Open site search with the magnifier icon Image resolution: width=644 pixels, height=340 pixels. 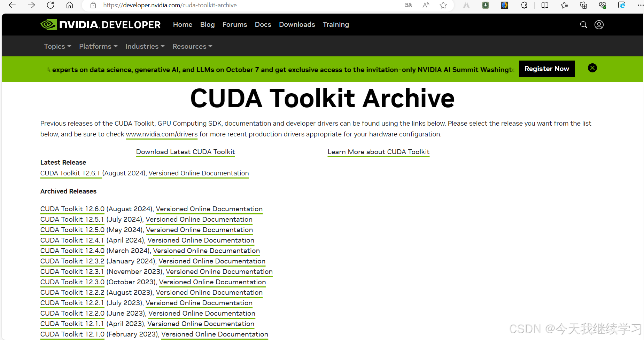584,25
